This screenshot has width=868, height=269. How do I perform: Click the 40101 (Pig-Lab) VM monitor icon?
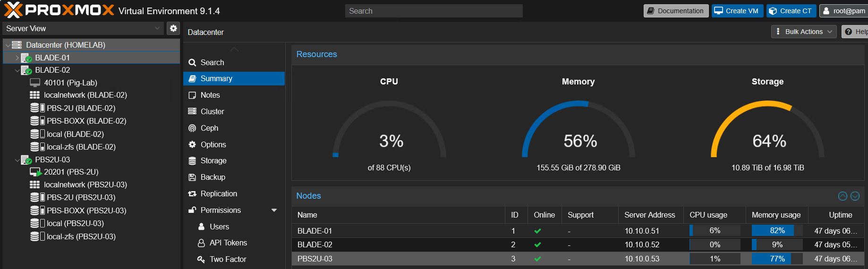(x=35, y=83)
